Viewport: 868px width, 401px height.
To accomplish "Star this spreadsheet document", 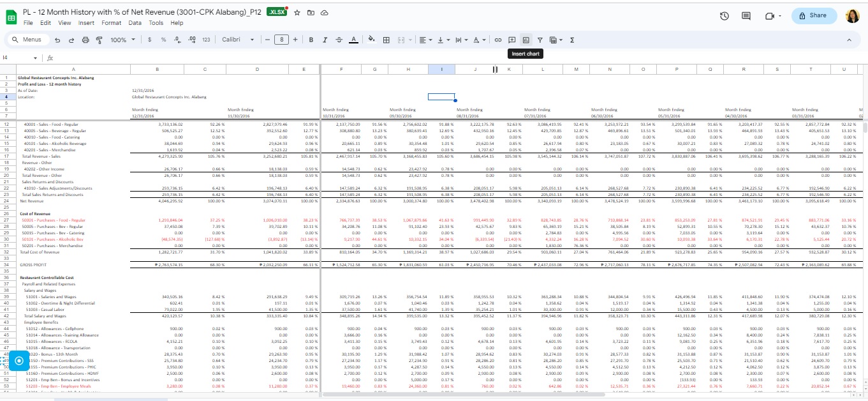I will pyautogui.click(x=297, y=13).
